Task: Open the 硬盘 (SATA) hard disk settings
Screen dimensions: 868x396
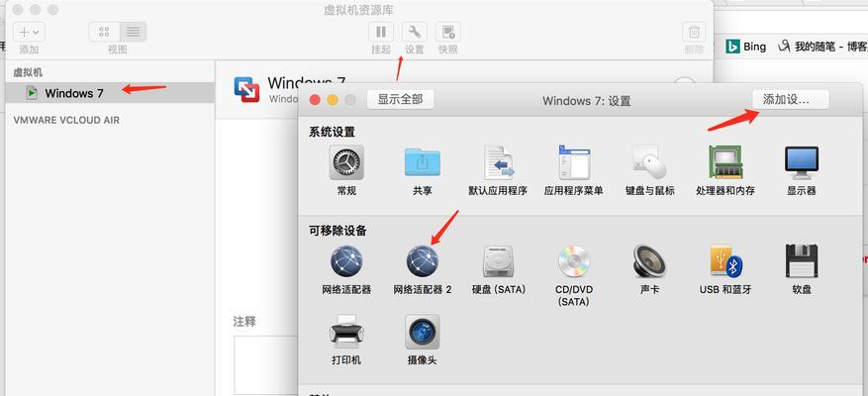Action: point(498,261)
